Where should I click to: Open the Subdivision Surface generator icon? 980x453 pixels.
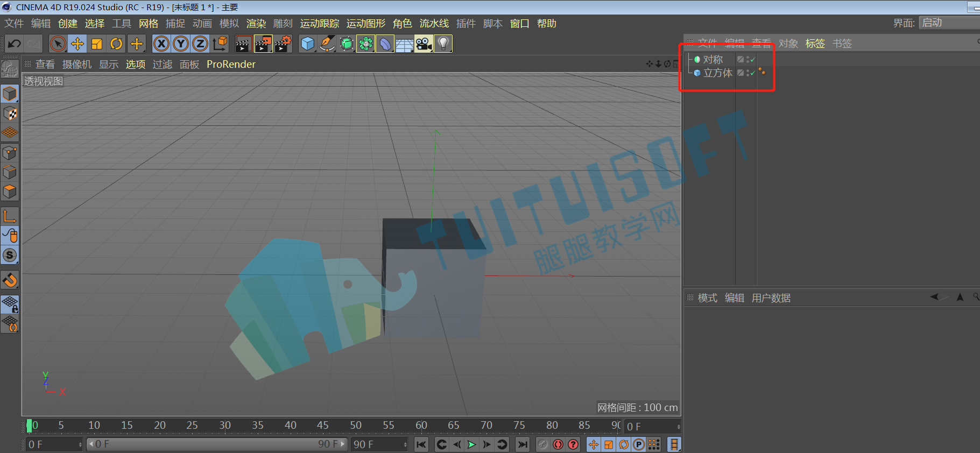(347, 44)
